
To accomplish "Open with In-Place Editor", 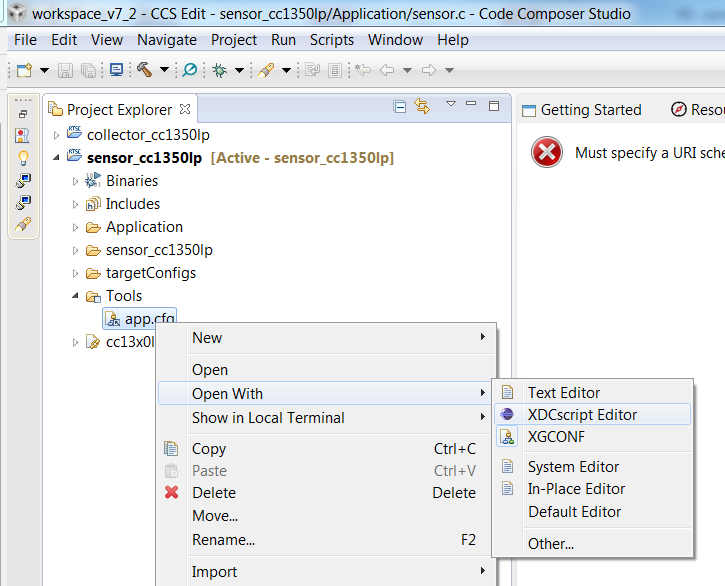I will click(x=593, y=489).
